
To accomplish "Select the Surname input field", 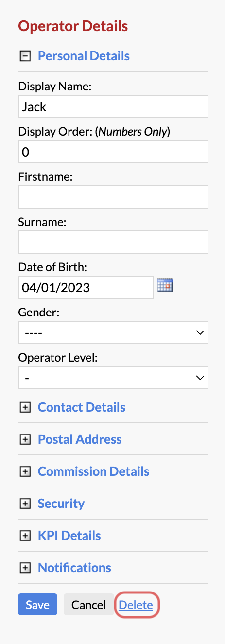I will click(x=113, y=242).
